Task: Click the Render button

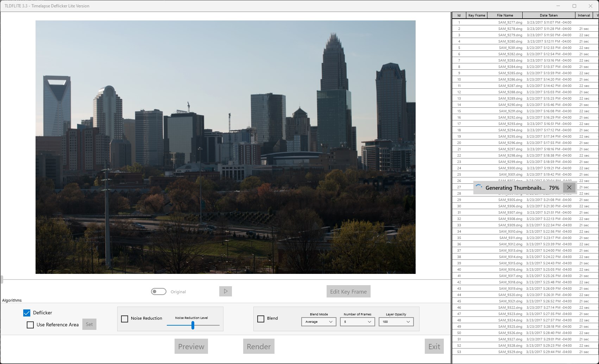Action: click(x=259, y=346)
